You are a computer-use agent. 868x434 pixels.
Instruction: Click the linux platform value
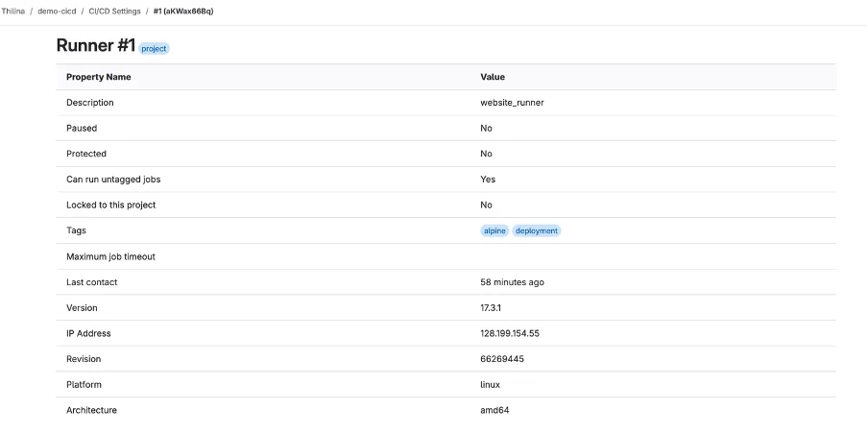[490, 385]
